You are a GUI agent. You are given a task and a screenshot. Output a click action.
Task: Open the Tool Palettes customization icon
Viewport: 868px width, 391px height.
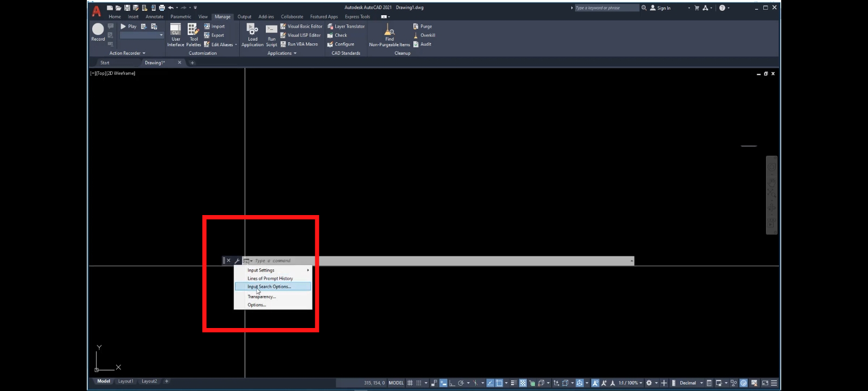pyautogui.click(x=193, y=35)
